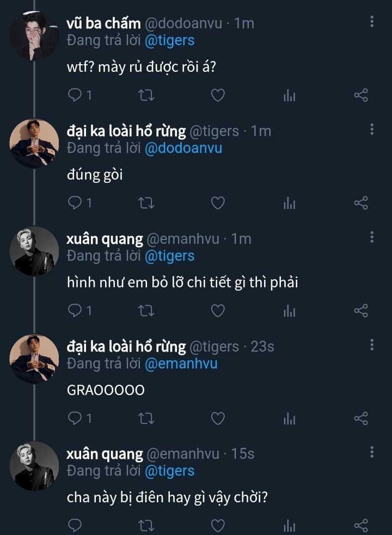Open more options on the "đúng gòi" tweet
This screenshot has height=535, width=392.
click(x=372, y=130)
